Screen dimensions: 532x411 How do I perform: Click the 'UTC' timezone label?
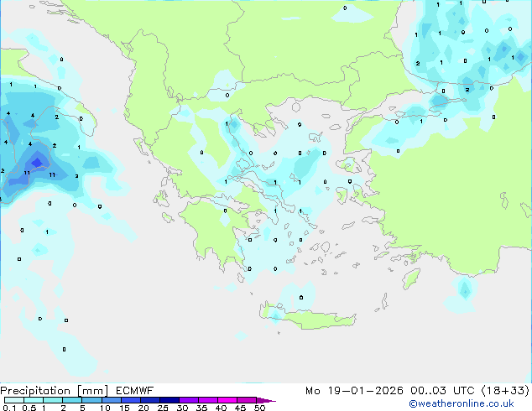click(463, 391)
